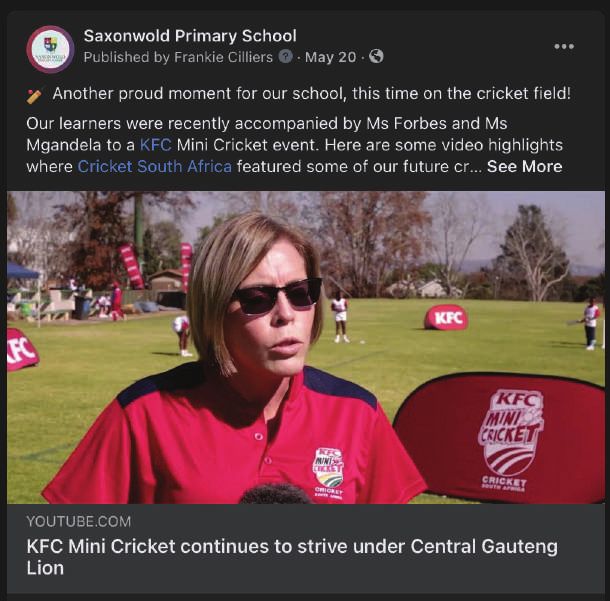The image size is (610, 601).
Task: Follow the Cricket South Africa tagged link
Action: (155, 166)
